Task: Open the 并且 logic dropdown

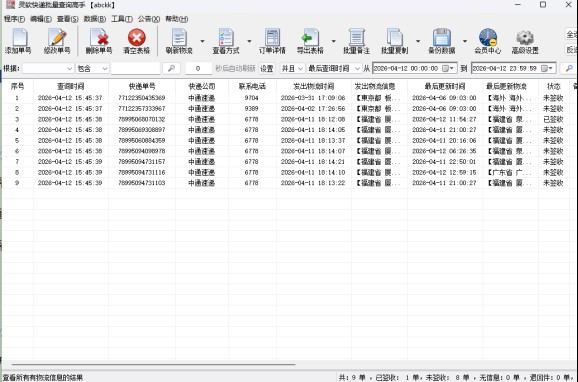Action: [x=292, y=69]
